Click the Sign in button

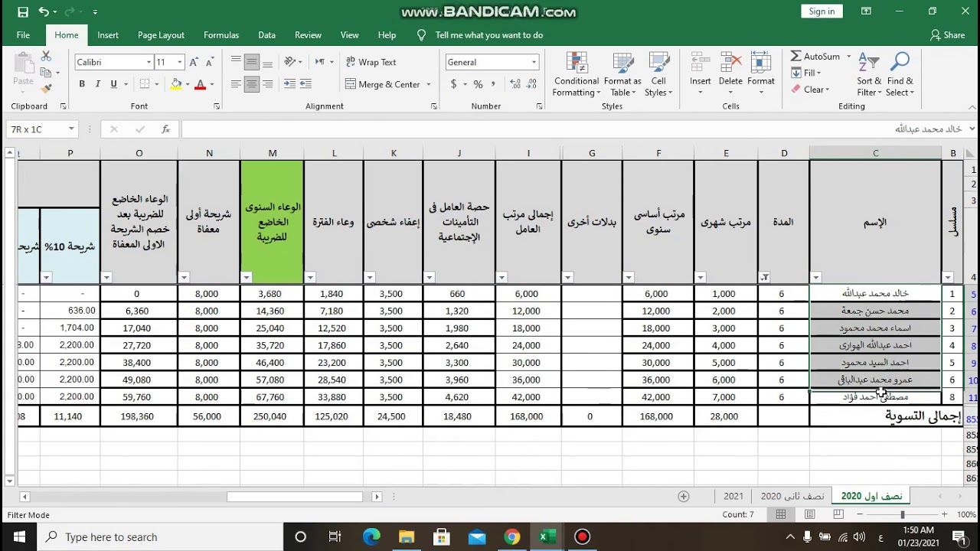pyautogui.click(x=822, y=11)
